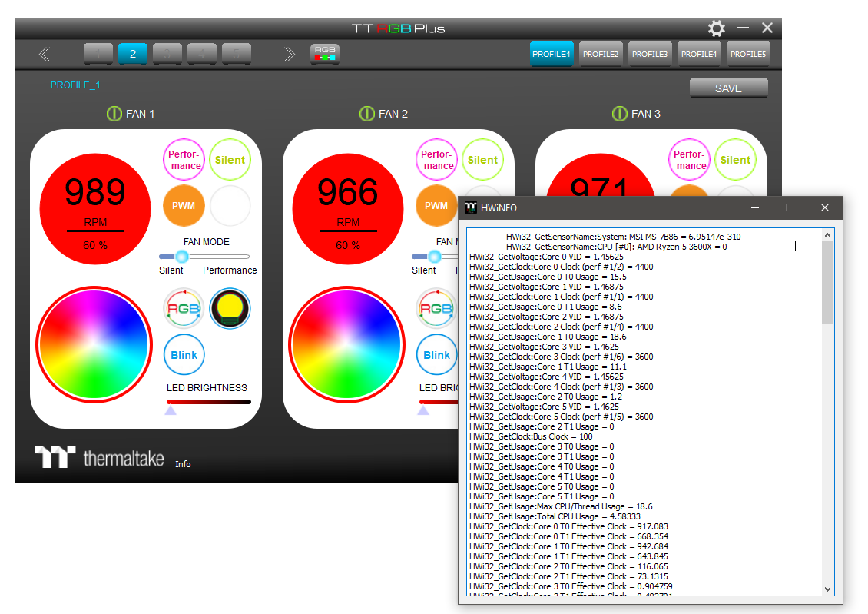
Task: Minimize the TT RGB Plus window
Action: [x=743, y=28]
